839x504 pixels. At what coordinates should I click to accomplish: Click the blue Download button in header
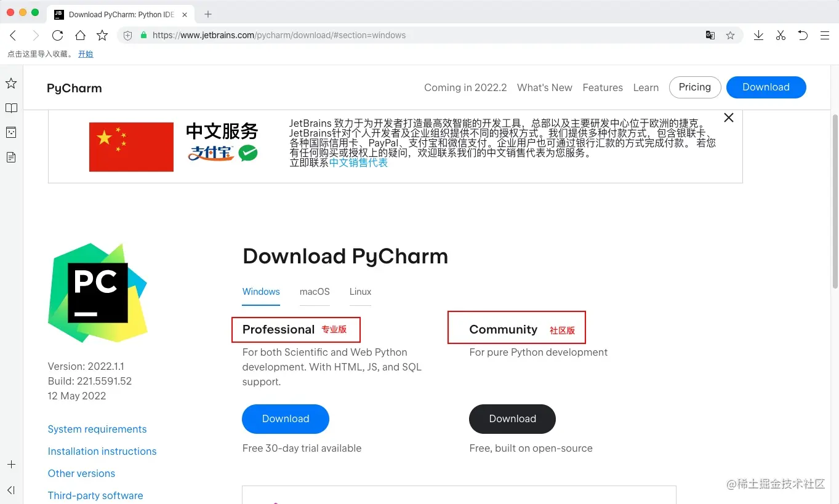coord(766,87)
